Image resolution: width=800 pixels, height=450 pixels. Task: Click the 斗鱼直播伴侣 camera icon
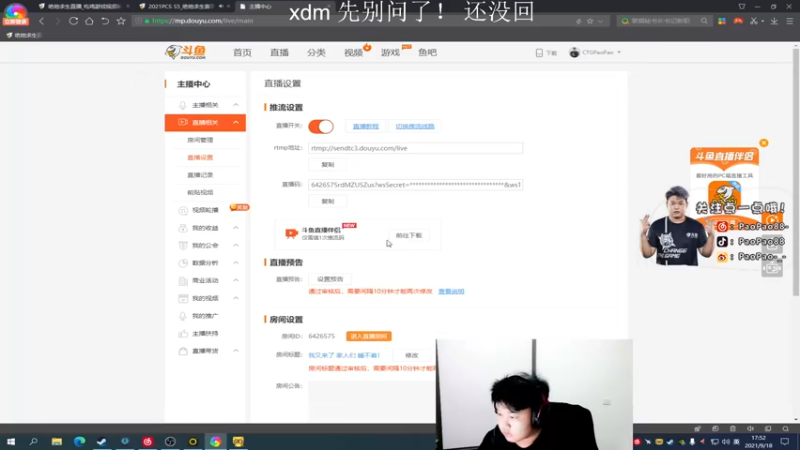[291, 233]
